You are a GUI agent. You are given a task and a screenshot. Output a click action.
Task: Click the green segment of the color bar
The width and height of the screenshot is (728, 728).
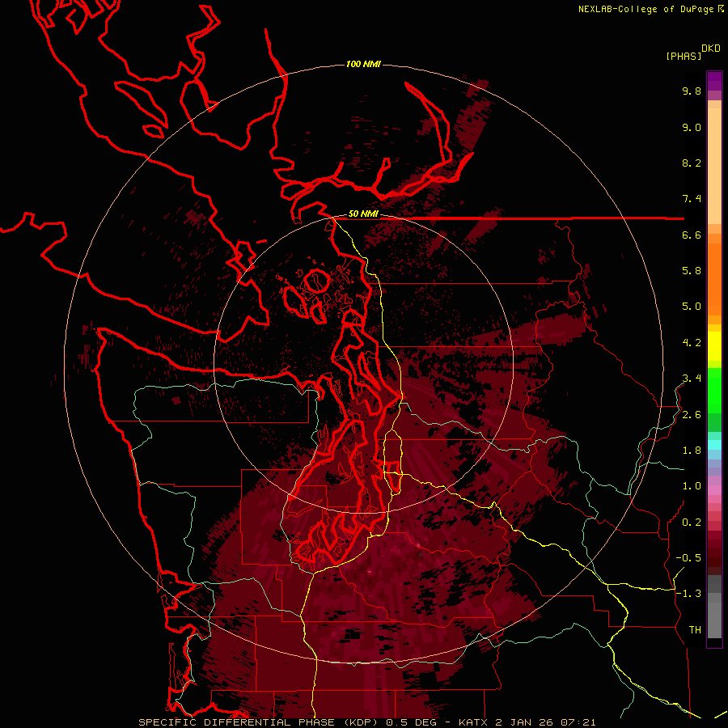point(714,390)
